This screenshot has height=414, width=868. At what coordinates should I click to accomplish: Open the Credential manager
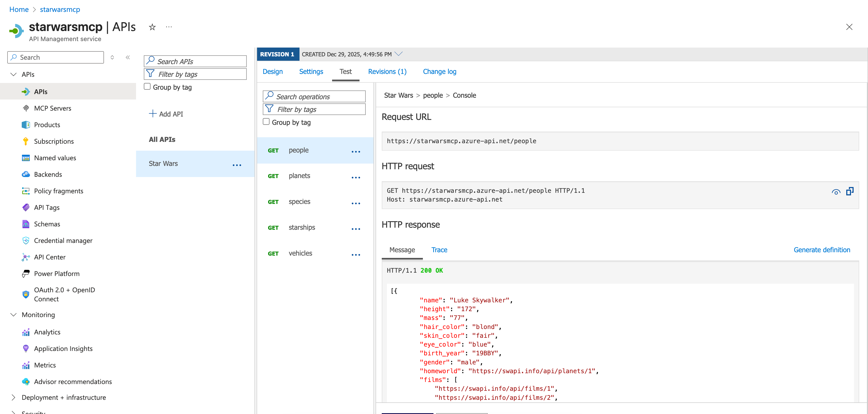[63, 240]
